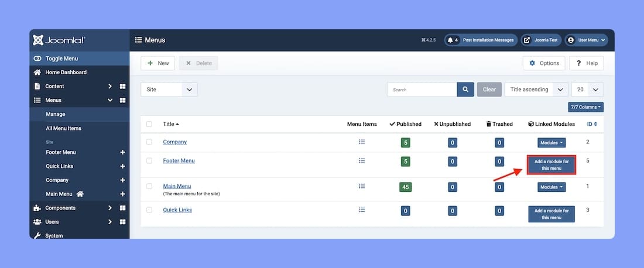Click the New button

pyautogui.click(x=157, y=63)
